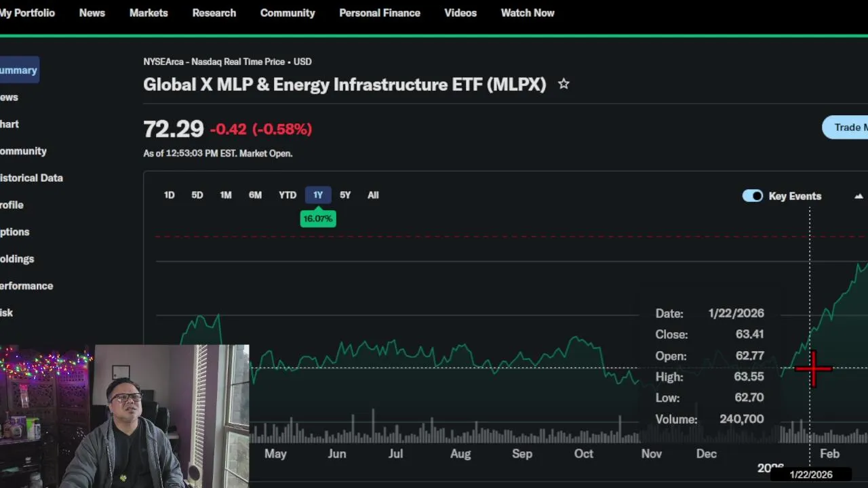The height and width of the screenshot is (488, 868).
Task: Click the webcam video overlay
Action: coord(125,416)
